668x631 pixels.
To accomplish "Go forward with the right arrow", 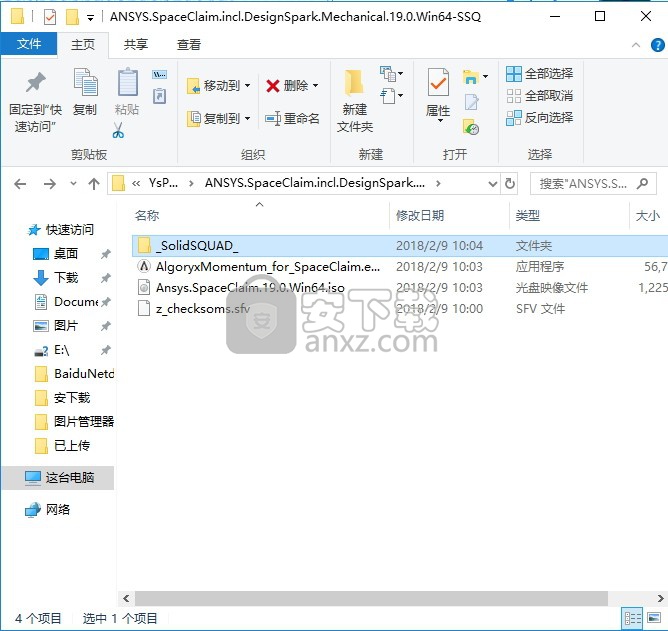I will click(x=50, y=184).
